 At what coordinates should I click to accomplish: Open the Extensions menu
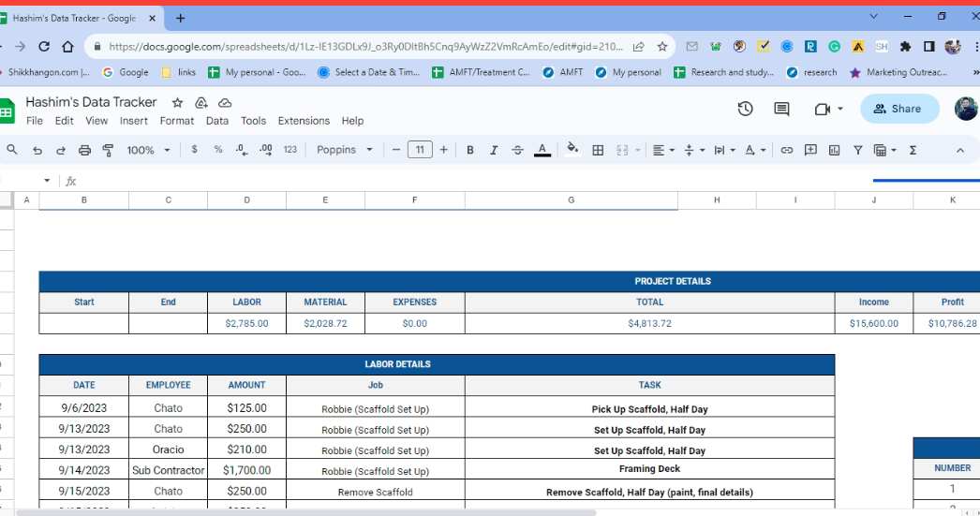click(x=304, y=121)
